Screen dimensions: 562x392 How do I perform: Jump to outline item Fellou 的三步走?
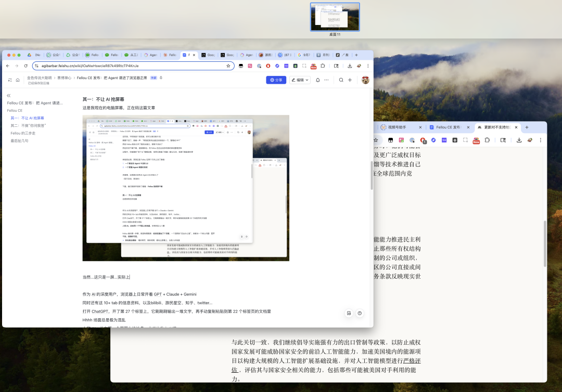click(23, 133)
